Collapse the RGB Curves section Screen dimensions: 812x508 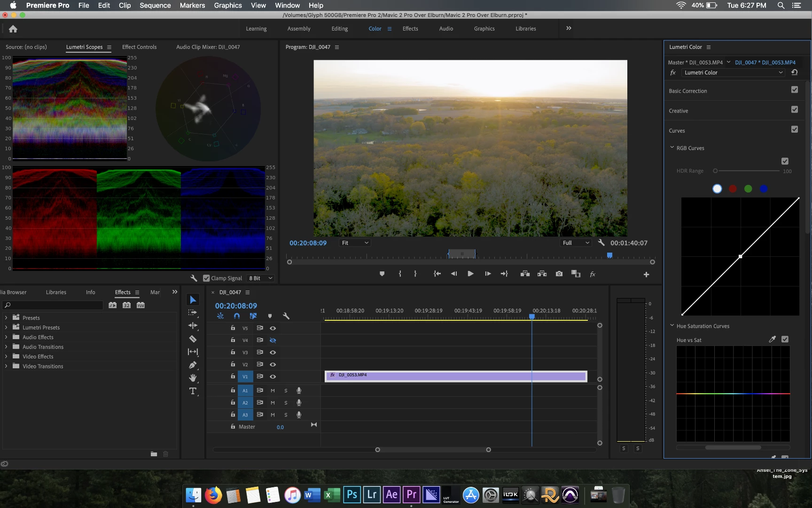(x=672, y=148)
